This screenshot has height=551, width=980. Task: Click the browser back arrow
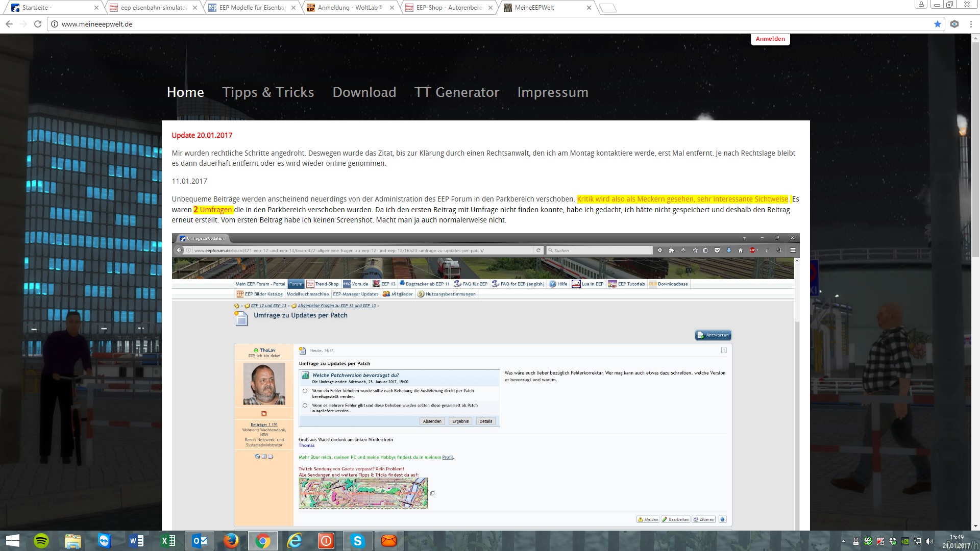pos(9,24)
